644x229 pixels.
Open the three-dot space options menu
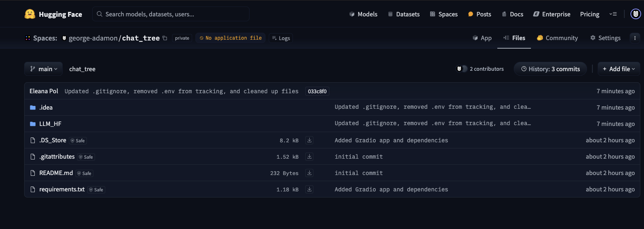point(635,38)
